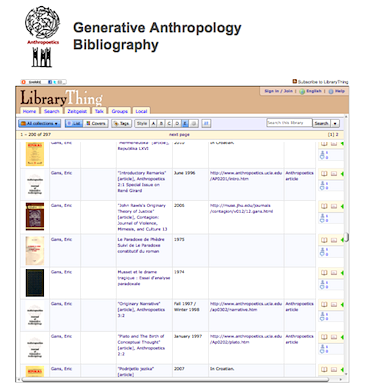Open card icon for Musset et le drame row
This screenshot has width=366, height=388.
334,273
